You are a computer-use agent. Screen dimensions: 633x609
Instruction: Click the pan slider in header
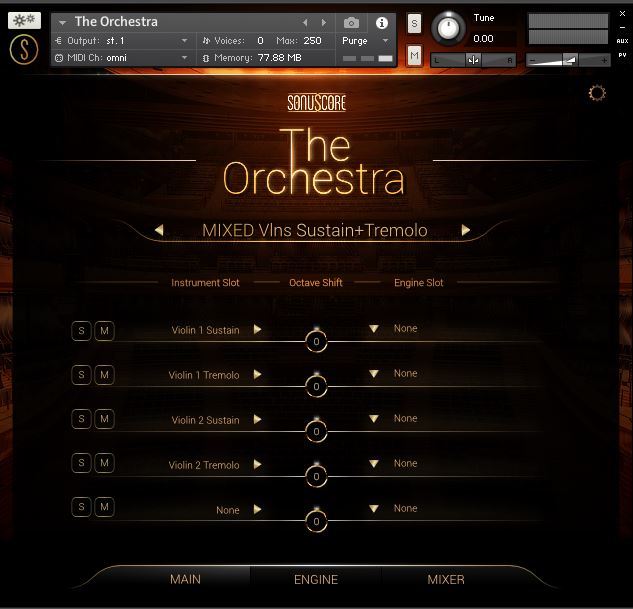coord(473,60)
